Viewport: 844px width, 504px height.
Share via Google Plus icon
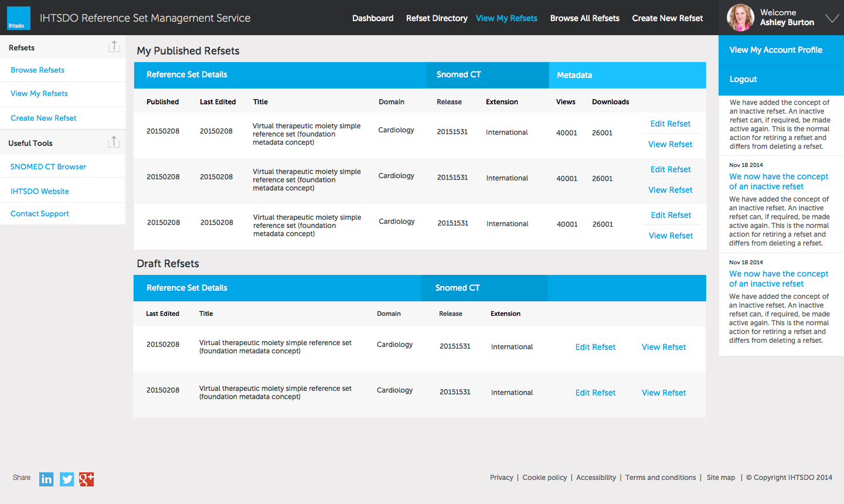pos(87,479)
